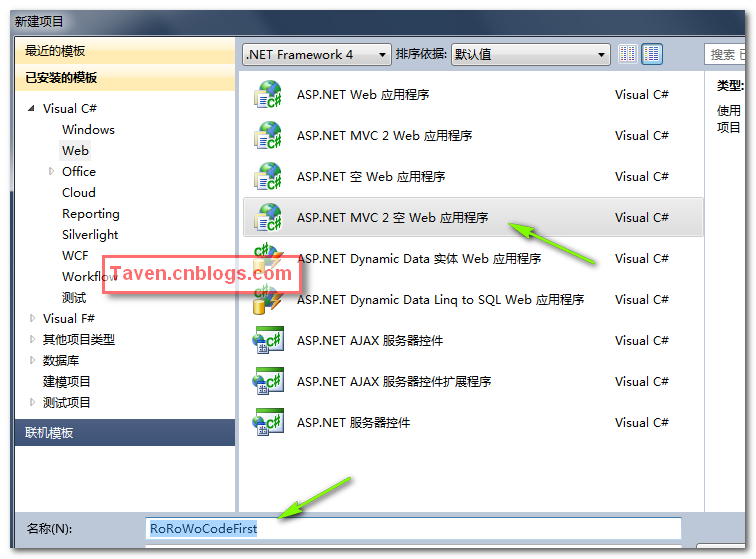Select the 测试 category under Visual C#
756x559 pixels.
(74, 298)
